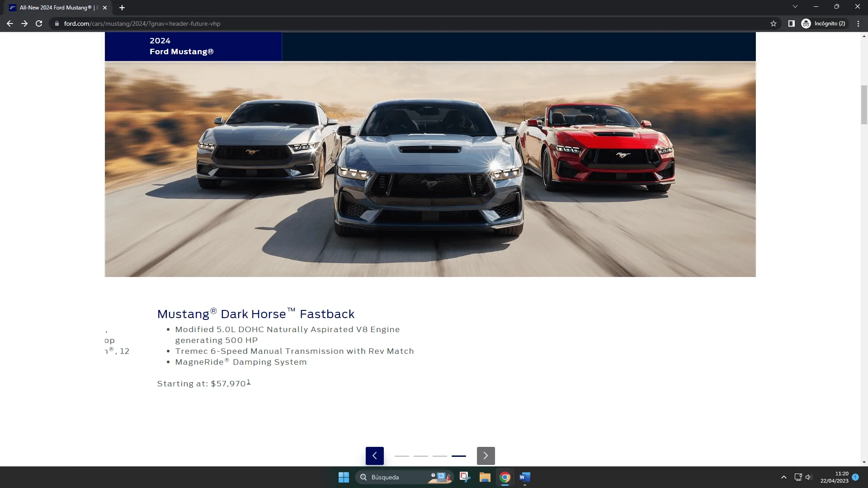
Task: Click the page vertical scrollbar thumb
Action: pos(864,104)
